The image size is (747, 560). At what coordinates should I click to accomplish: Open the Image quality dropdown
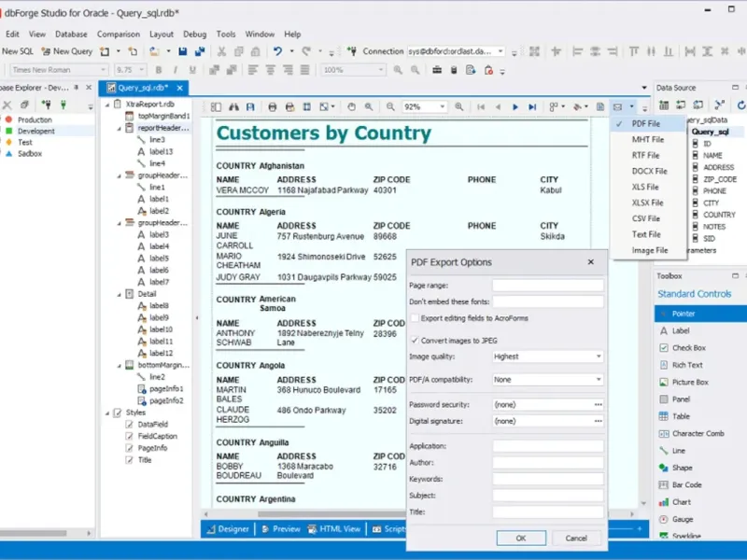(598, 357)
